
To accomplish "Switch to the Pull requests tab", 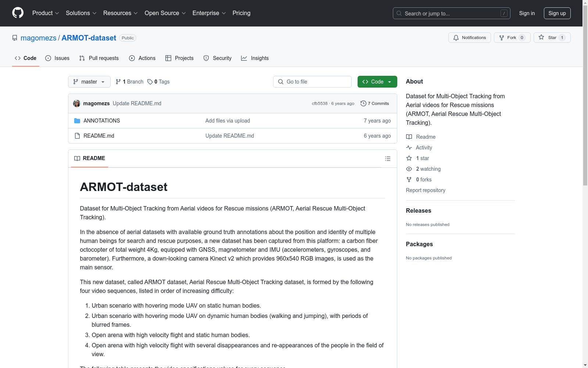I will 99,58.
